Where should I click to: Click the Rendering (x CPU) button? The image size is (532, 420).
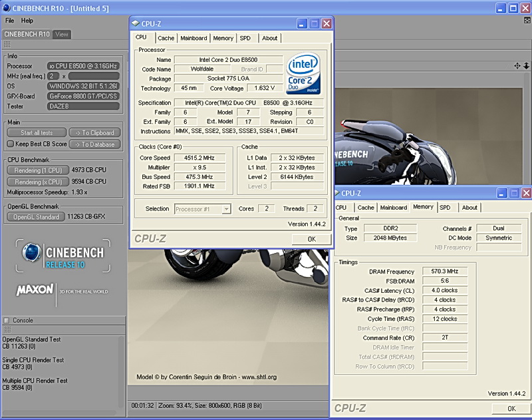(37, 181)
